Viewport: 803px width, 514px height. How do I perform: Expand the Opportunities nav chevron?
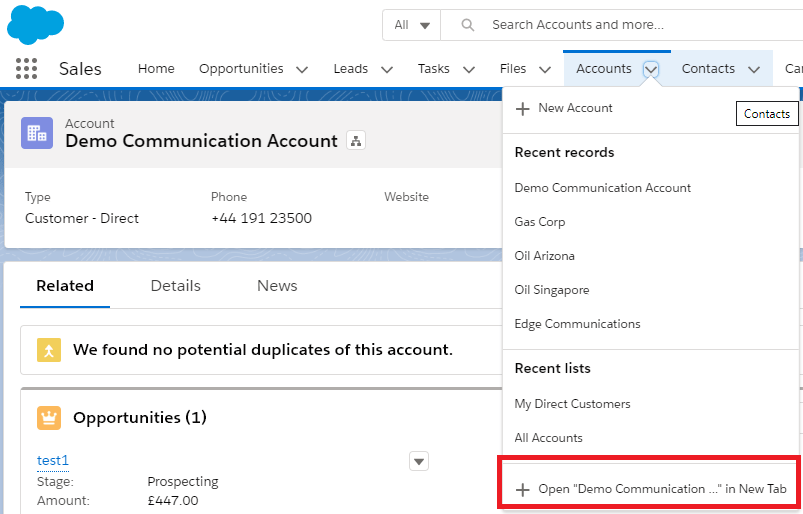[302, 70]
